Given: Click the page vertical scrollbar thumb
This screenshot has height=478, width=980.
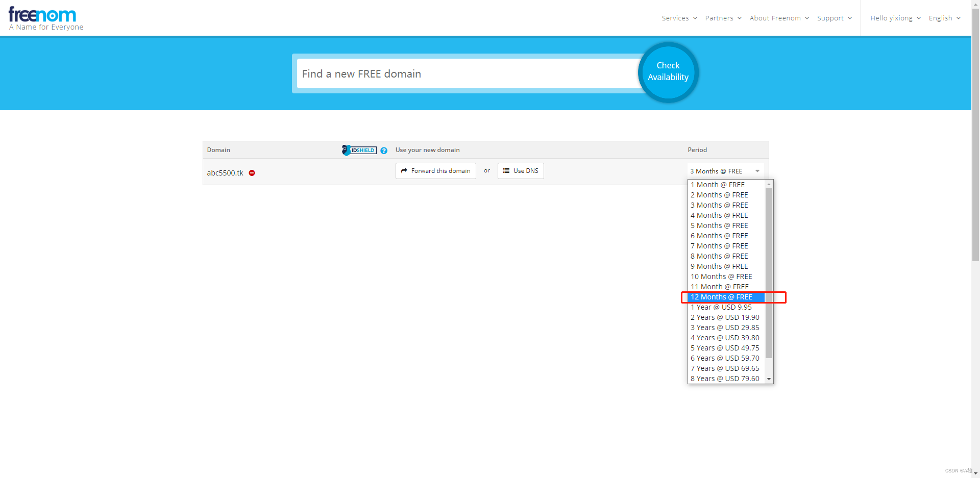Looking at the screenshot, I should pyautogui.click(x=976, y=135).
